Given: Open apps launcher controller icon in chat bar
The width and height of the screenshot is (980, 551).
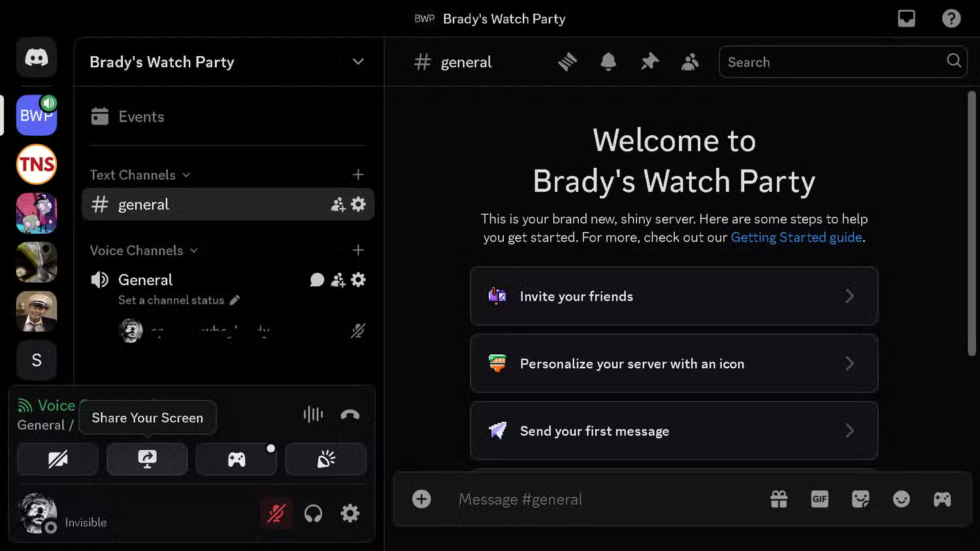Looking at the screenshot, I should [942, 499].
